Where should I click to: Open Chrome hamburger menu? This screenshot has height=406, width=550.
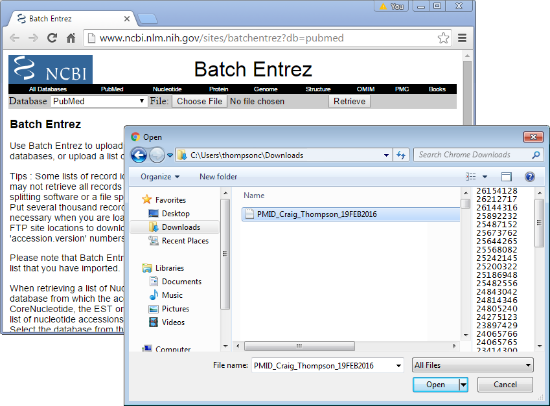[462, 38]
